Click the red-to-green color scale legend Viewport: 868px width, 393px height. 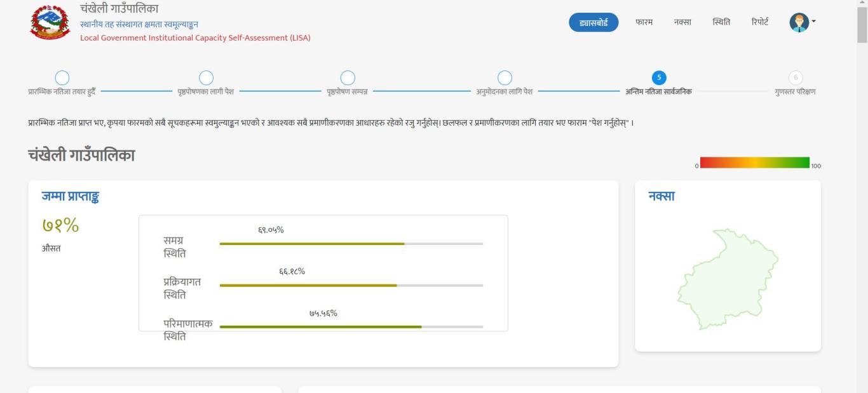(x=755, y=163)
